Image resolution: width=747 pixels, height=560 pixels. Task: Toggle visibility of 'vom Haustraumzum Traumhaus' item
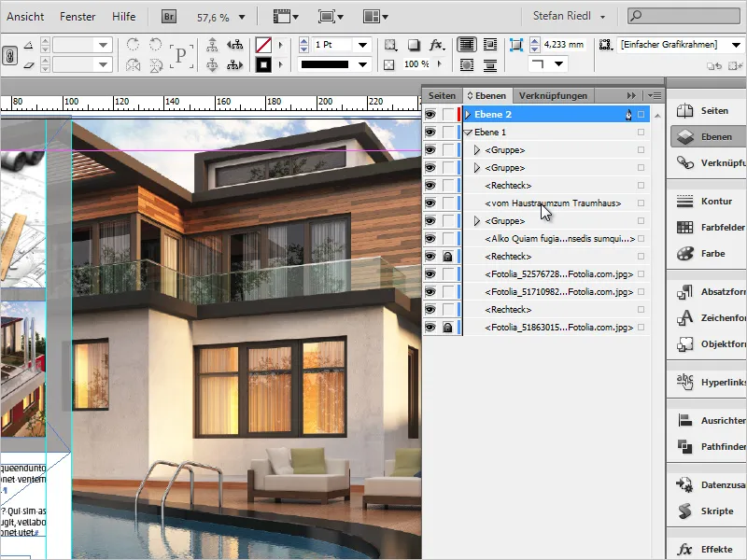click(430, 203)
